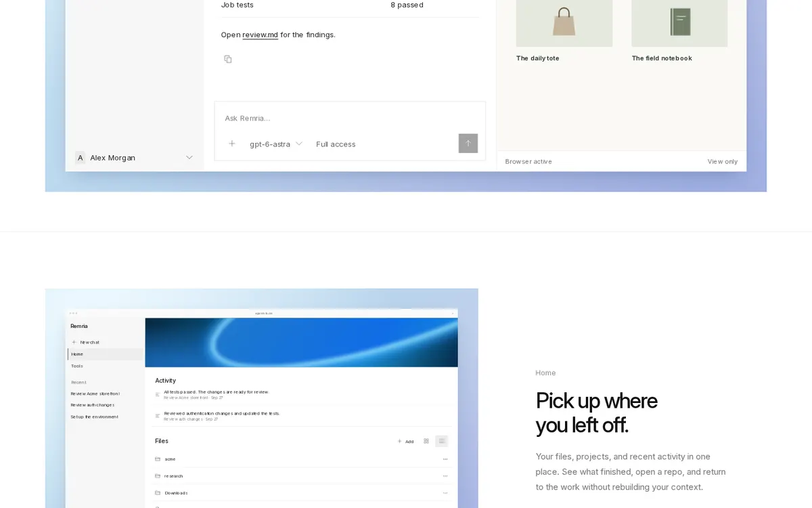Image resolution: width=812 pixels, height=508 pixels.
Task: Switch Files to list view
Action: [441, 441]
